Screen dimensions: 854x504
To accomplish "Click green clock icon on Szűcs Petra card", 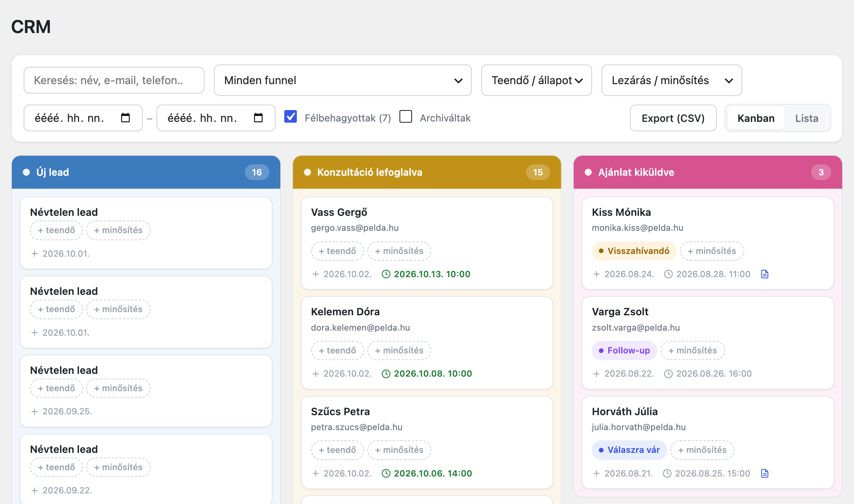I will tap(386, 473).
